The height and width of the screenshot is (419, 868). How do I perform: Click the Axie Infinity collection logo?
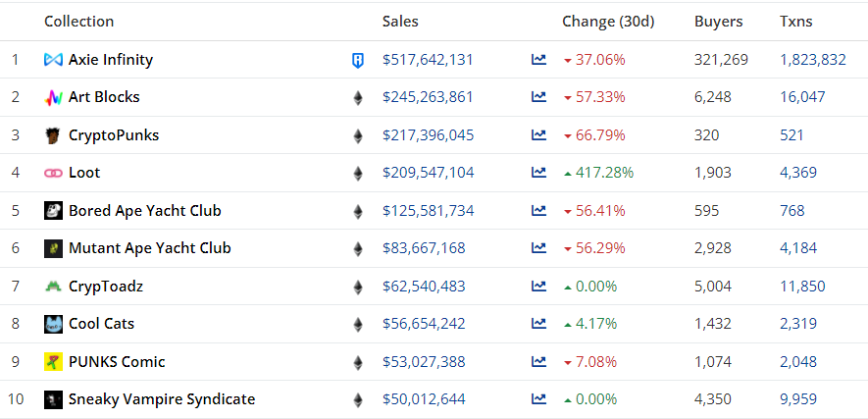click(53, 60)
